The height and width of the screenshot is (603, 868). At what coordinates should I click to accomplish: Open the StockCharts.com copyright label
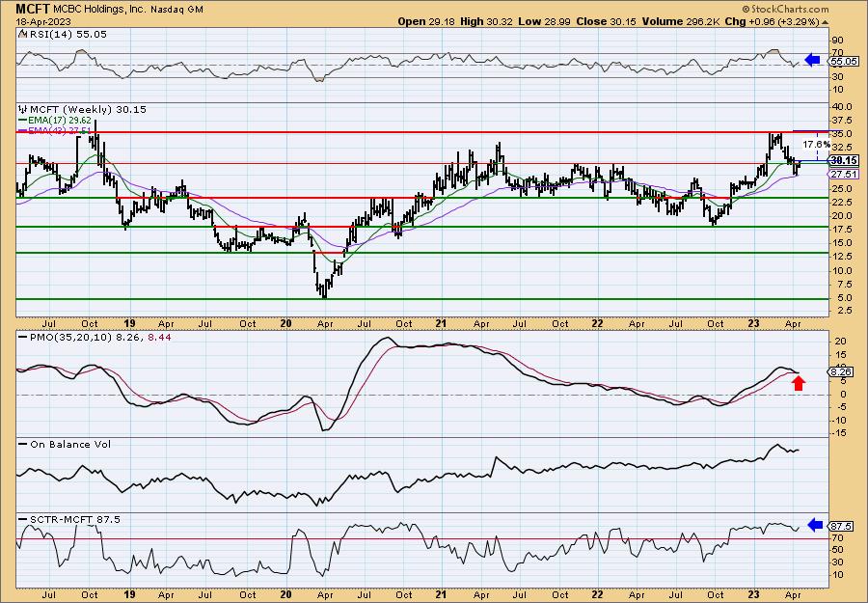tap(785, 9)
